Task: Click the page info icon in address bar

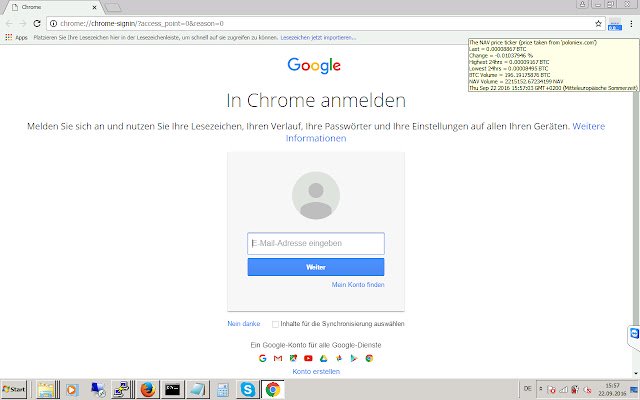Action: click(53, 24)
